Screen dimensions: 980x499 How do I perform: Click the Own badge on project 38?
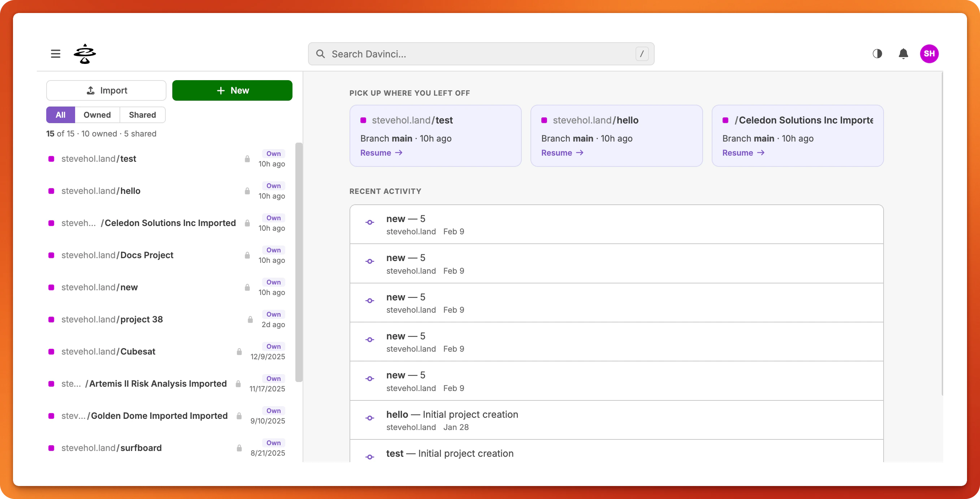coord(274,314)
